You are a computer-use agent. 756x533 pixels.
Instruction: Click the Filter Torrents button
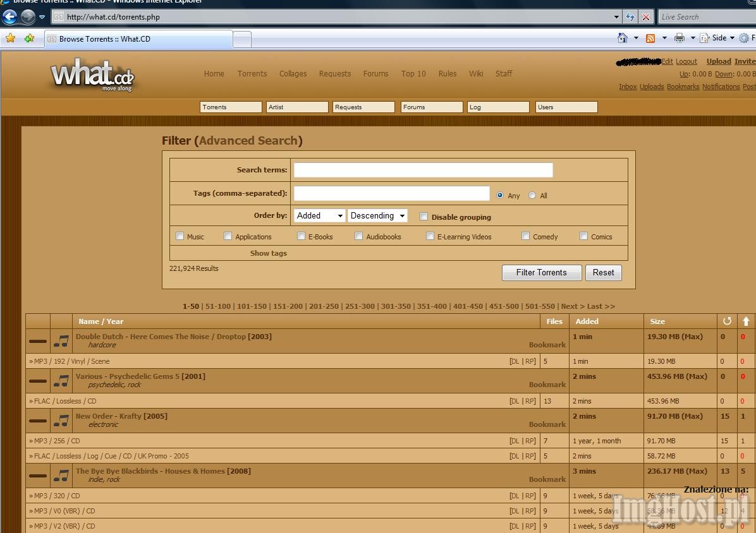tap(542, 273)
